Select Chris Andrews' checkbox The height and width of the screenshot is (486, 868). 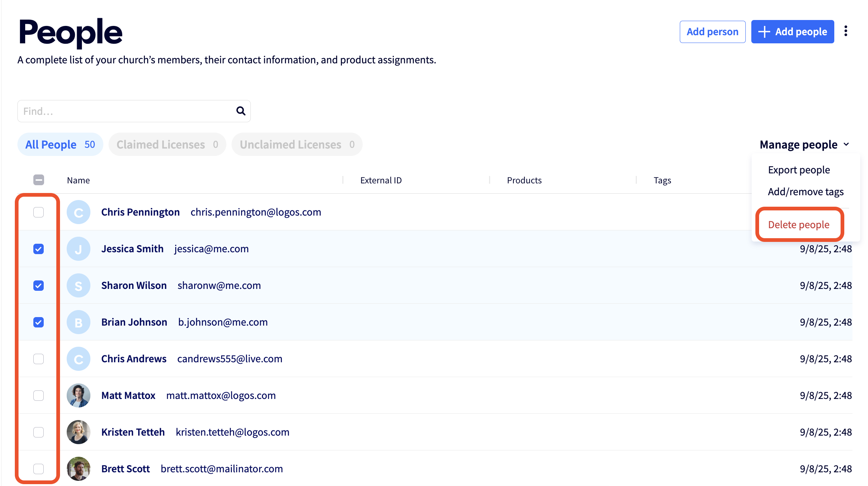point(39,359)
